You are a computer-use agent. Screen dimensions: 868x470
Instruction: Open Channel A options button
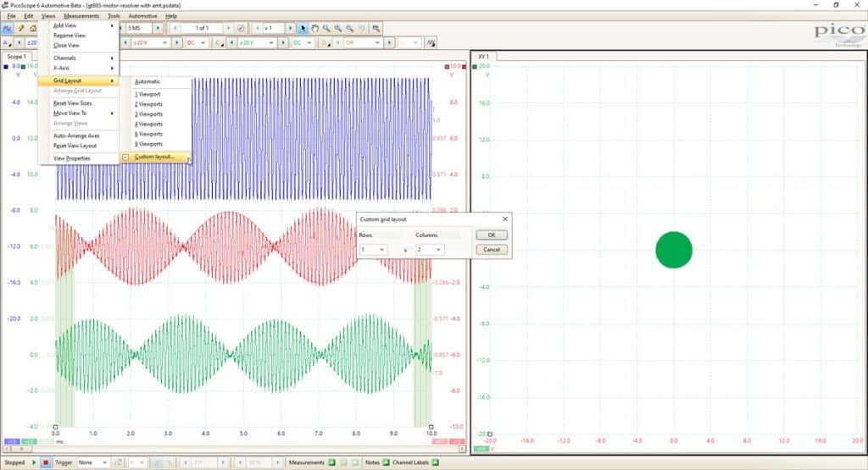7,42
